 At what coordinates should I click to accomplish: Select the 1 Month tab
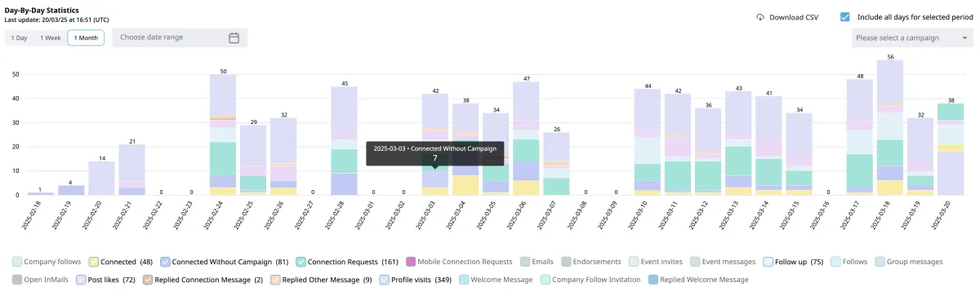86,38
